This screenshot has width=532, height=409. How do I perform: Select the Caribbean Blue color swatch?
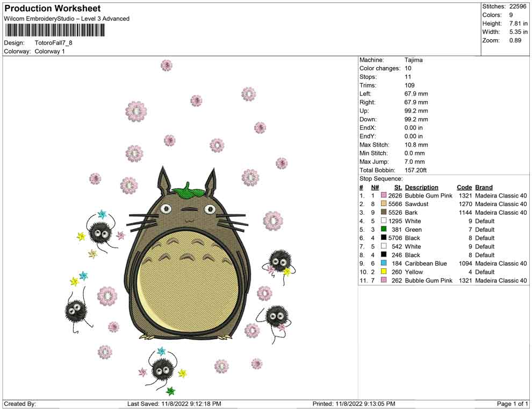(x=384, y=263)
